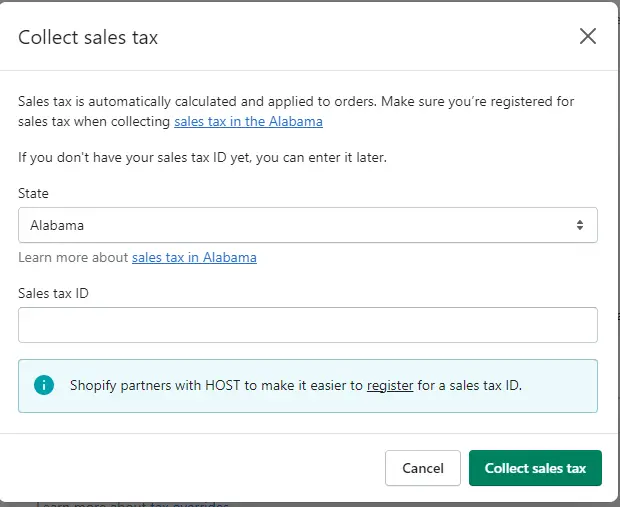Click the 'State' field label
Viewport: 620px width, 507px height.
point(33,193)
